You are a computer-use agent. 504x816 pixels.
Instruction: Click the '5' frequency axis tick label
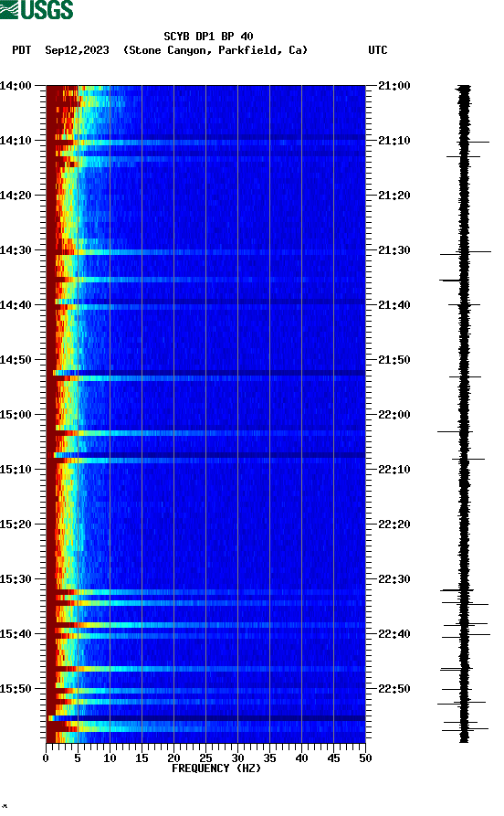tap(78, 758)
